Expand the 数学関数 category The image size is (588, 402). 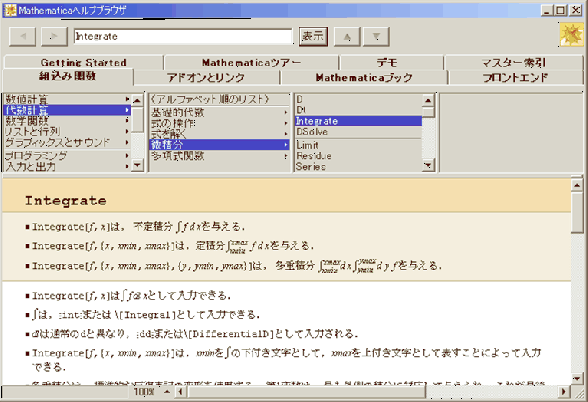pos(67,121)
